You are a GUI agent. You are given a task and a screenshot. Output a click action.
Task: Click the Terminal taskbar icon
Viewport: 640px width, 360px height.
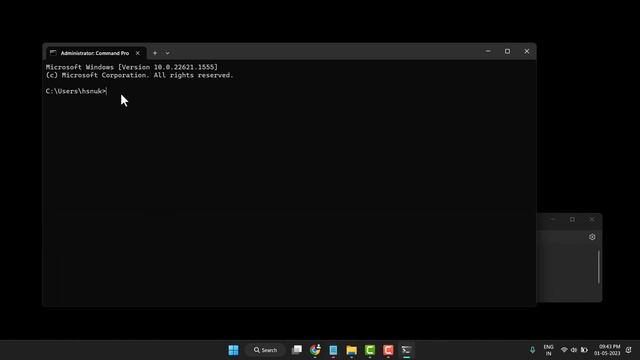coord(407,350)
